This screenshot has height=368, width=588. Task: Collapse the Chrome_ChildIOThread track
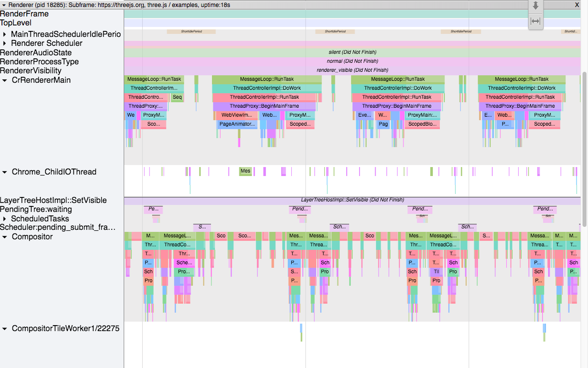click(x=5, y=172)
